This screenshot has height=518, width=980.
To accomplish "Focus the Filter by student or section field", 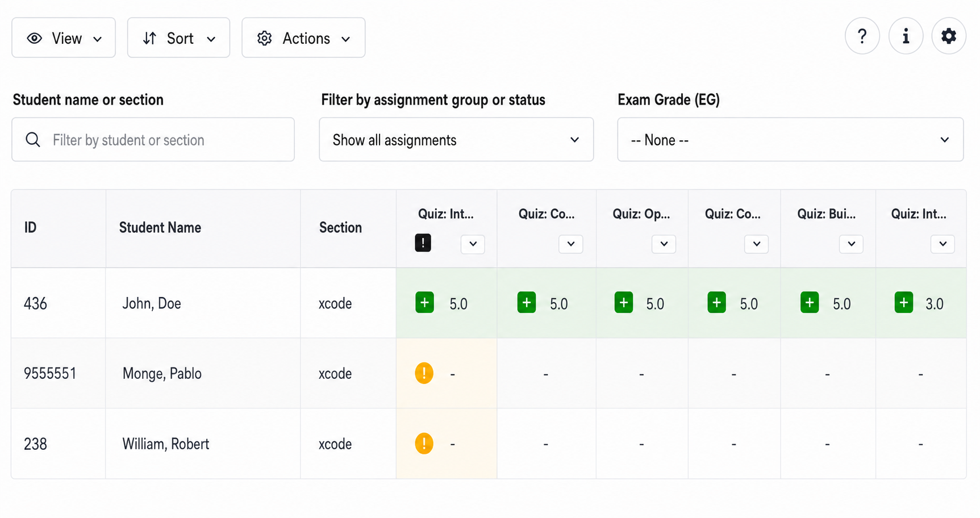I will pos(153,140).
